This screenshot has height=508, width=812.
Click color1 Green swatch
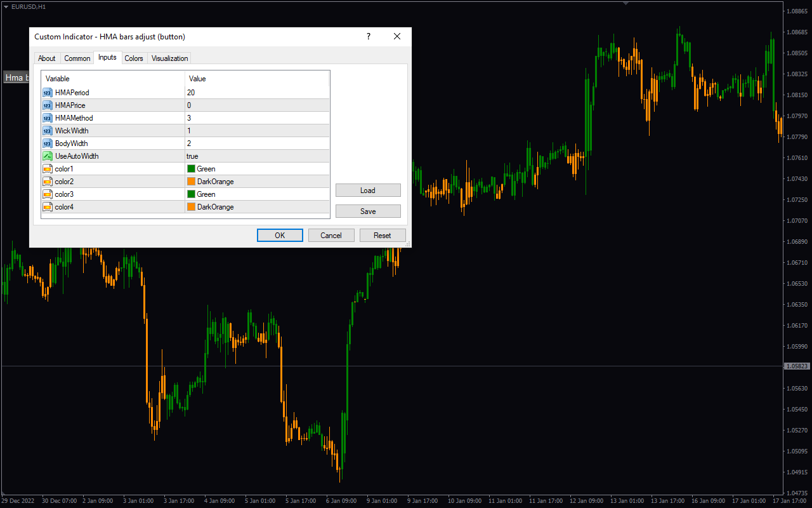pos(191,169)
